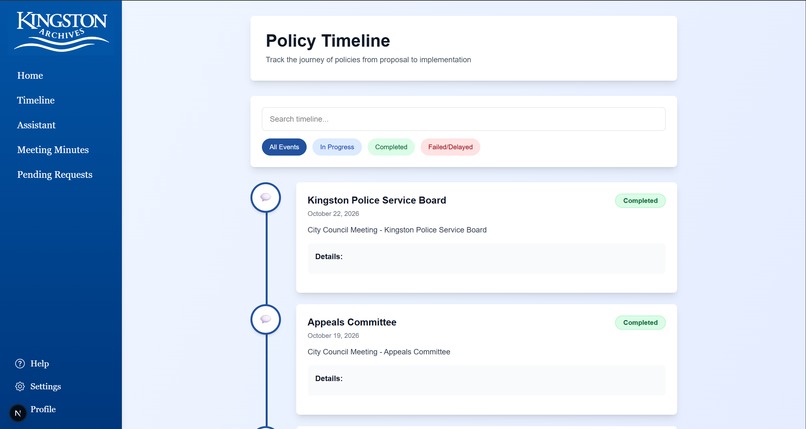Open the Profile link
This screenshot has height=429, width=806.
(43, 409)
